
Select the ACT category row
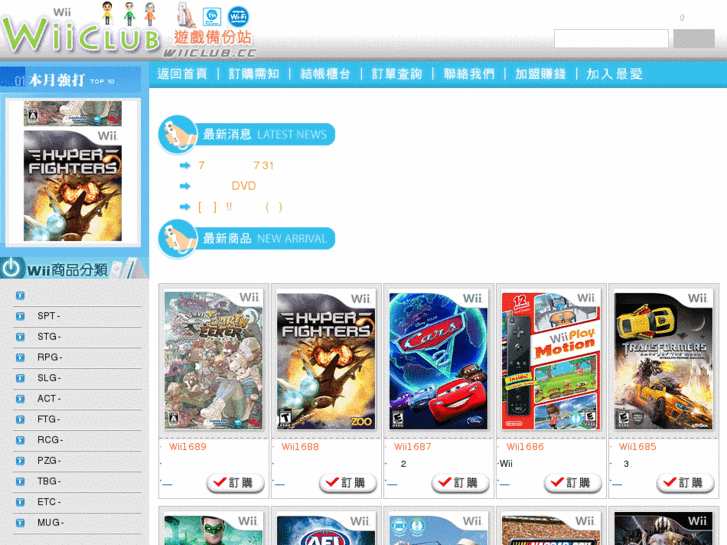coord(77,398)
